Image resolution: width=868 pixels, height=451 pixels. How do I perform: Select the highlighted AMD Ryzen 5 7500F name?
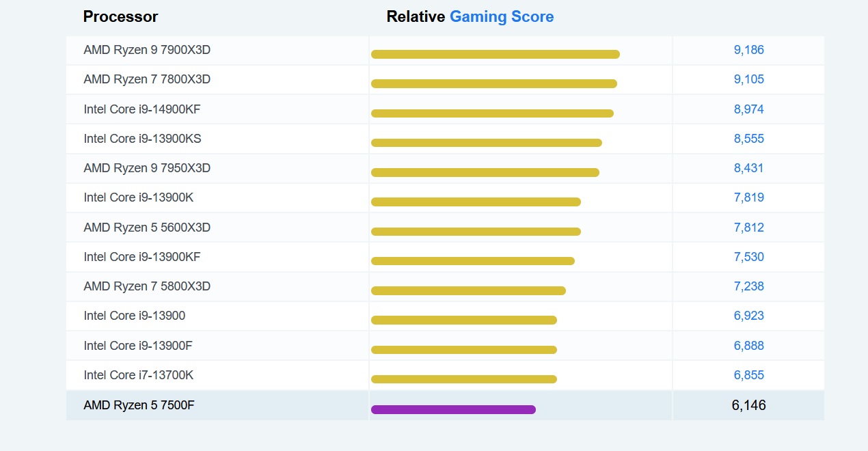(x=139, y=405)
